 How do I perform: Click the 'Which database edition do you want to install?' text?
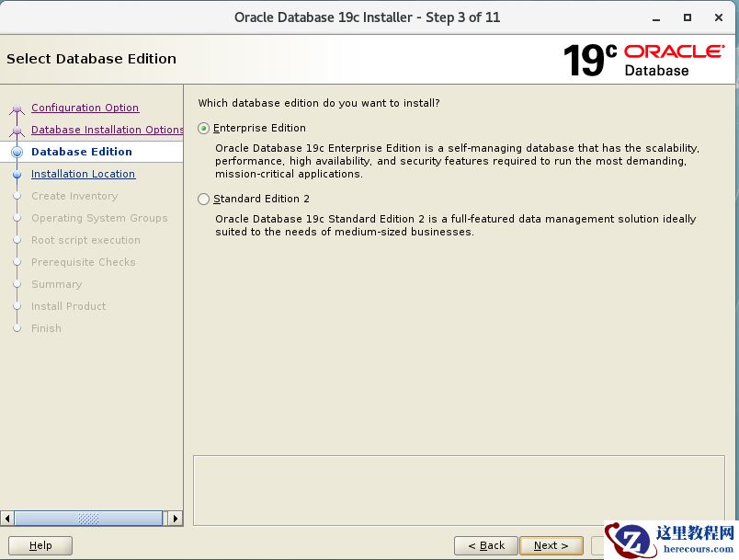pos(319,103)
